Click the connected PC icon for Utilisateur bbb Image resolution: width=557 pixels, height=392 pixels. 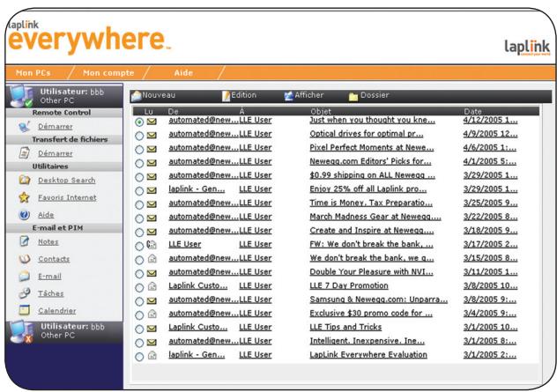[21, 96]
